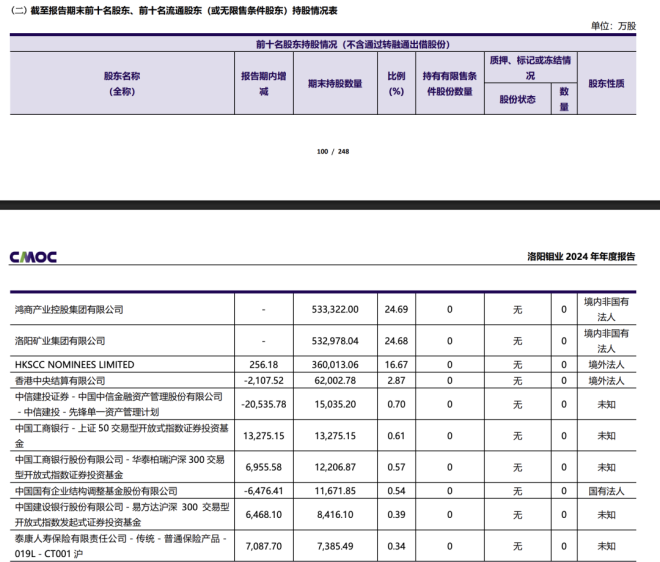Click the change value 7,087.70
Viewport: 660px width, 562px height.
[x=263, y=546]
